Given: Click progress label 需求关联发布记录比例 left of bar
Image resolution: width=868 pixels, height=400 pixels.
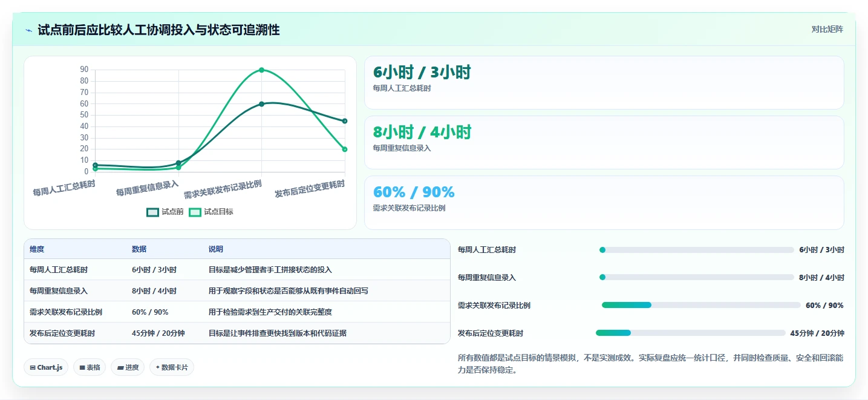Looking at the screenshot, I should pos(494,306).
